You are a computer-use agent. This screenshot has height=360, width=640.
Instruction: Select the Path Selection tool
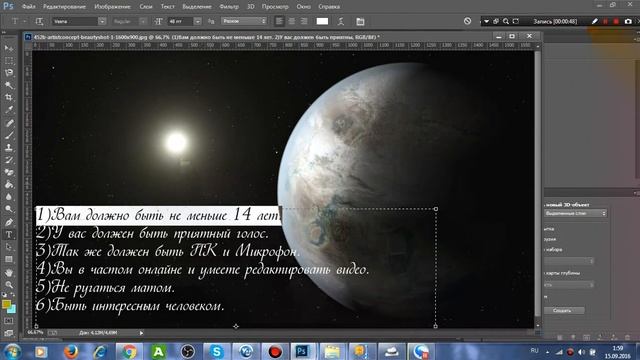(9, 247)
